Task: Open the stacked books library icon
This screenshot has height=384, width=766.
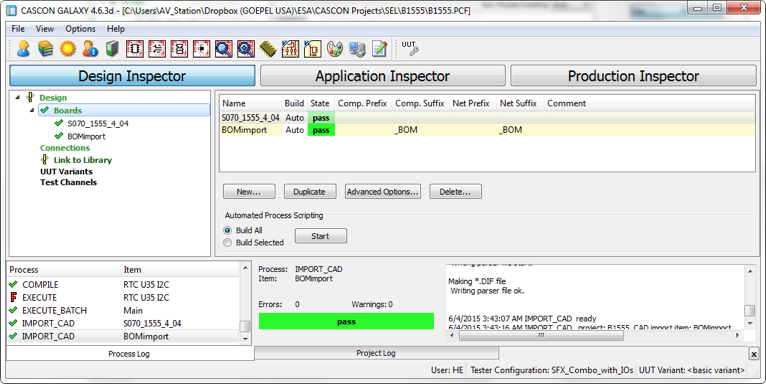Action: coord(45,49)
